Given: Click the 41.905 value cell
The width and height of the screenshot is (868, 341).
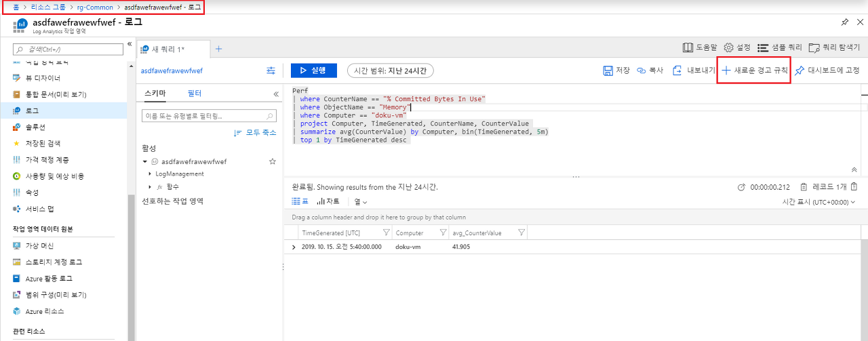Looking at the screenshot, I should [461, 247].
